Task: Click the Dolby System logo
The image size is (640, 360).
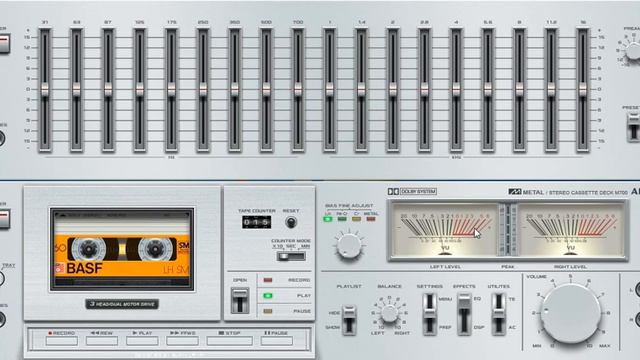Action: [x=412, y=191]
